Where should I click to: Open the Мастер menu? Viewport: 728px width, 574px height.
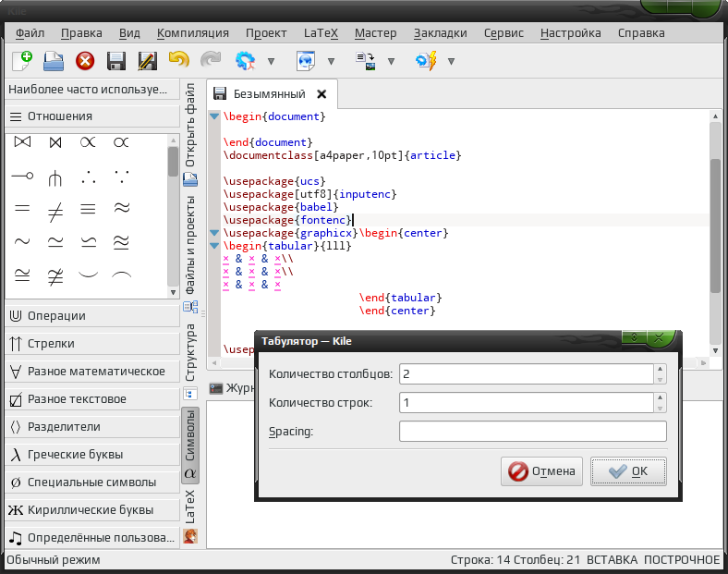pos(376,33)
